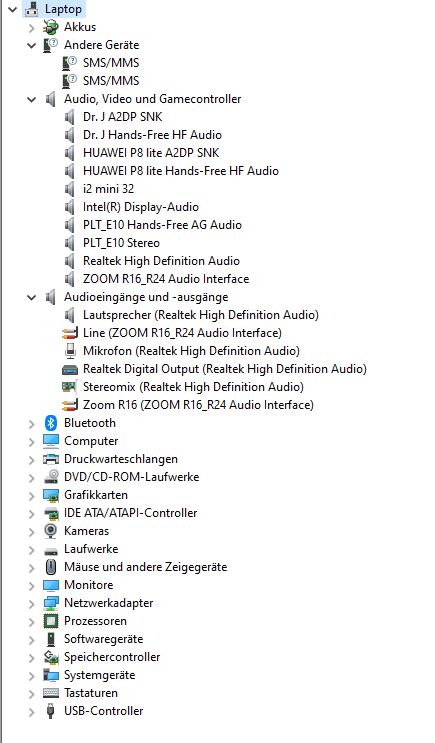
Task: Select the first SMS/MMS unknown device
Action: tap(111, 63)
